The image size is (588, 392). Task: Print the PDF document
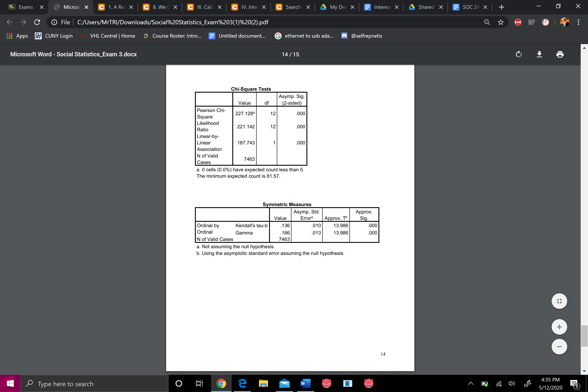(560, 54)
